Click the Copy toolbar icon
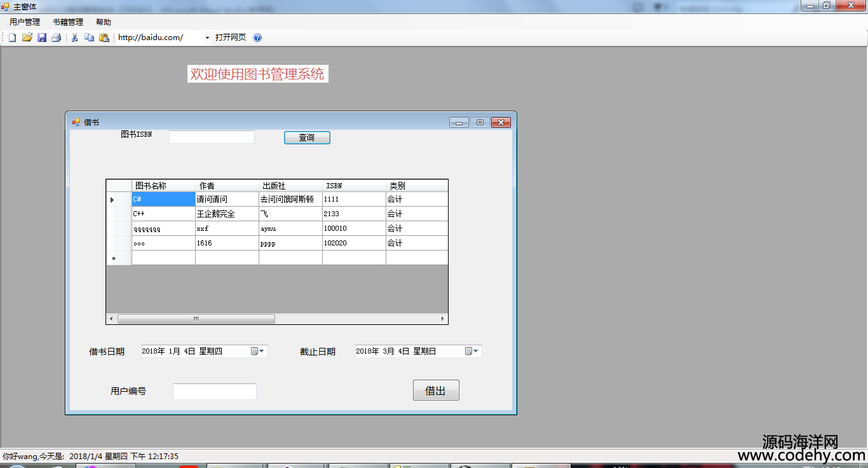Screen dimensions: 868x468 pos(89,38)
